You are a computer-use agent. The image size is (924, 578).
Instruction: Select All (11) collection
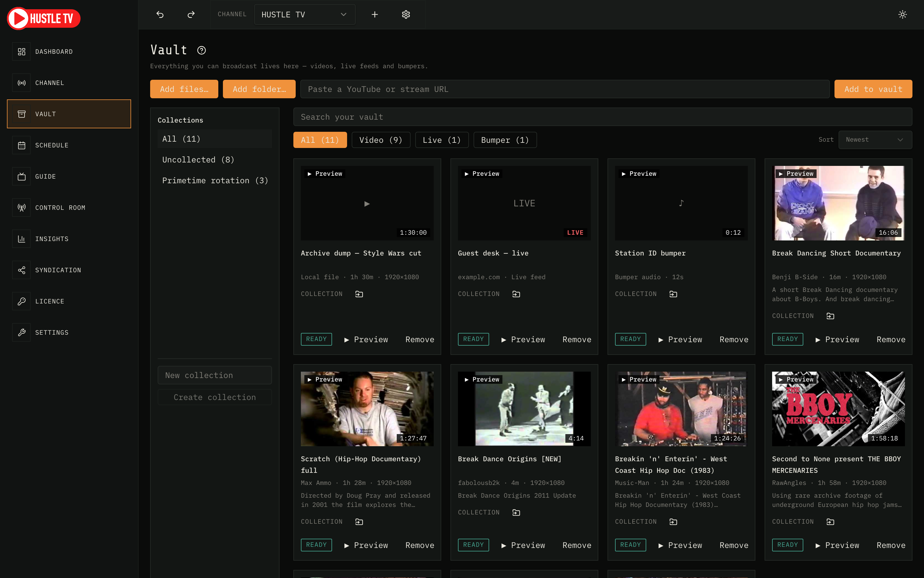pos(215,139)
